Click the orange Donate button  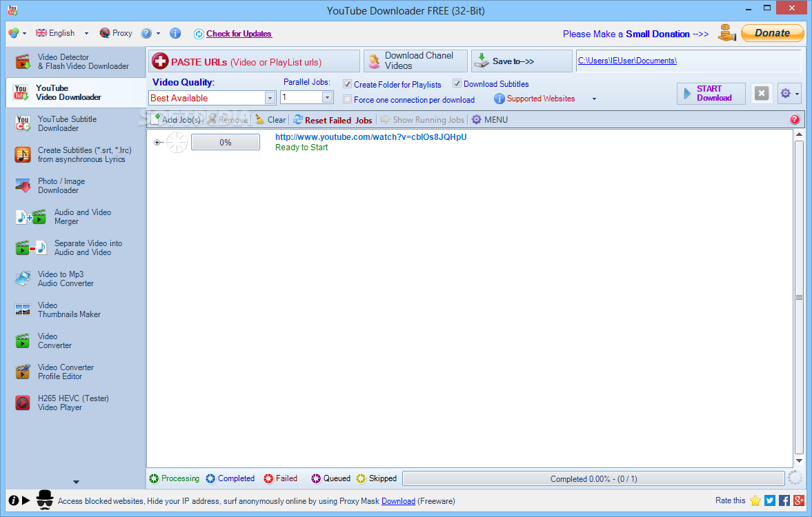(772, 33)
